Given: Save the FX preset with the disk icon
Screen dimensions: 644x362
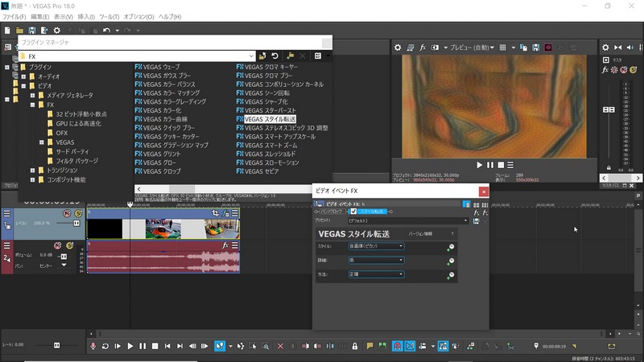Looking at the screenshot, I should coord(476,220).
